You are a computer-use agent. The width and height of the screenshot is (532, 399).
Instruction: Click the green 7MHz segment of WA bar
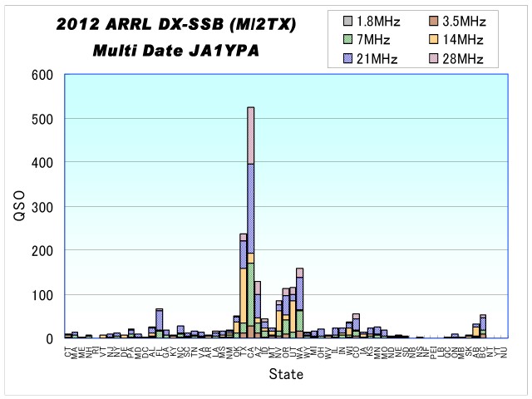(x=299, y=321)
